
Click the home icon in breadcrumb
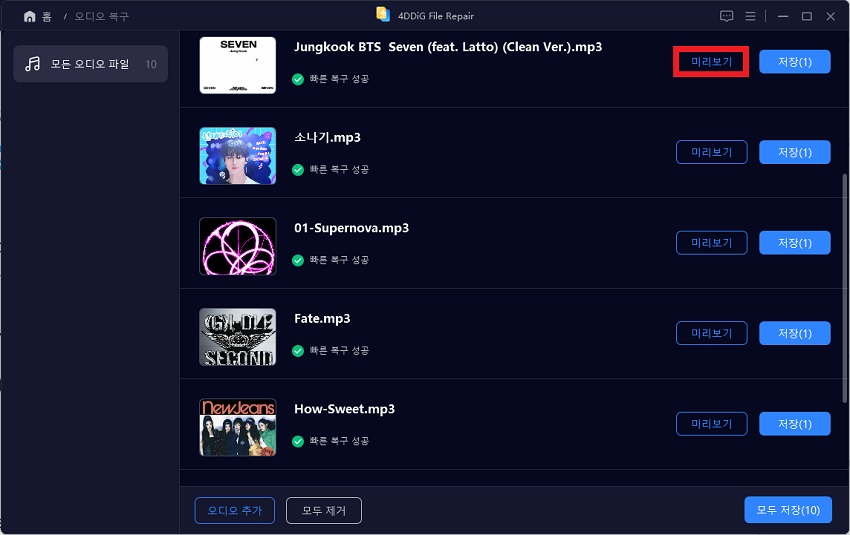pyautogui.click(x=30, y=17)
